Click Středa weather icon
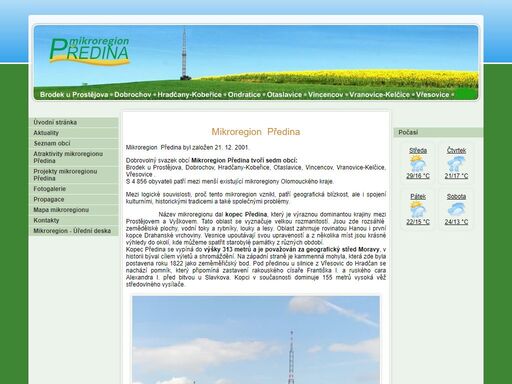The height and width of the screenshot is (384, 512). (418, 163)
